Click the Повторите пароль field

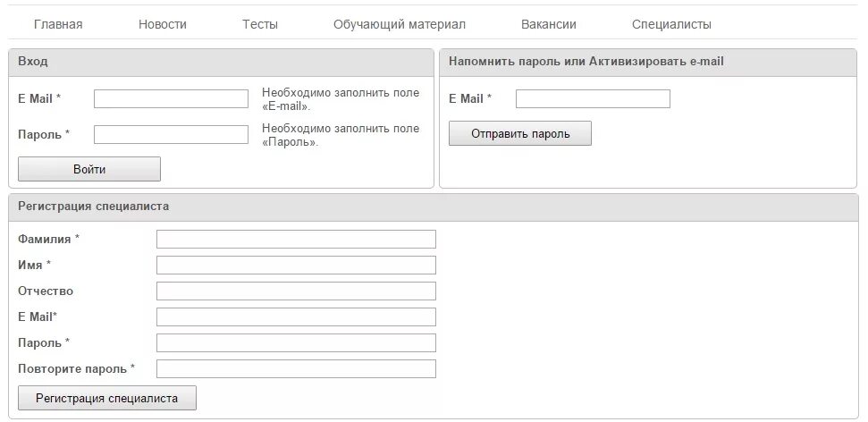[296, 369]
